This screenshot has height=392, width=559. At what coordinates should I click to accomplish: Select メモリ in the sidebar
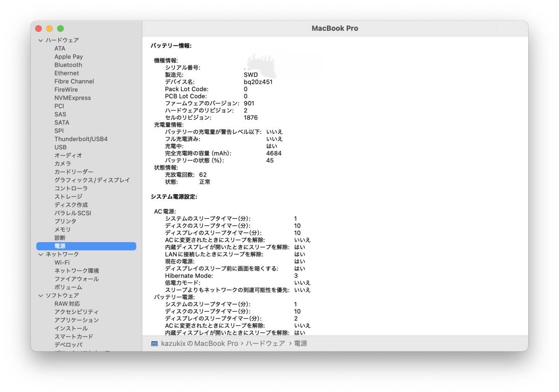pyautogui.click(x=62, y=230)
